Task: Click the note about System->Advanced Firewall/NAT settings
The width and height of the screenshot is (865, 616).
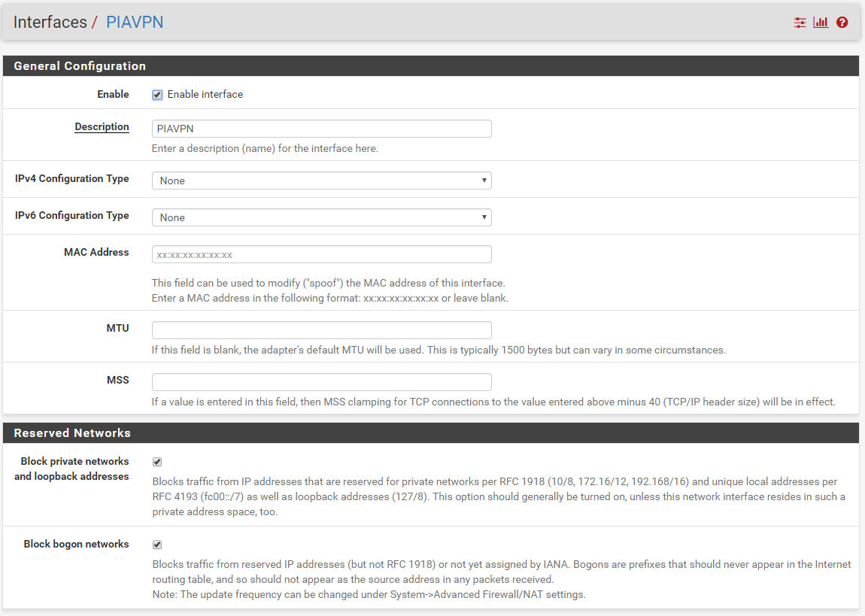Action: (369, 594)
